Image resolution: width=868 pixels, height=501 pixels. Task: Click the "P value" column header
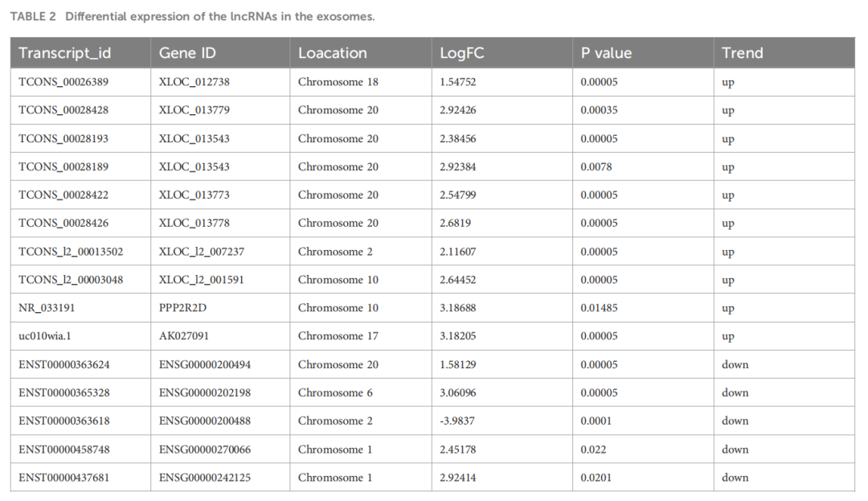(606, 53)
